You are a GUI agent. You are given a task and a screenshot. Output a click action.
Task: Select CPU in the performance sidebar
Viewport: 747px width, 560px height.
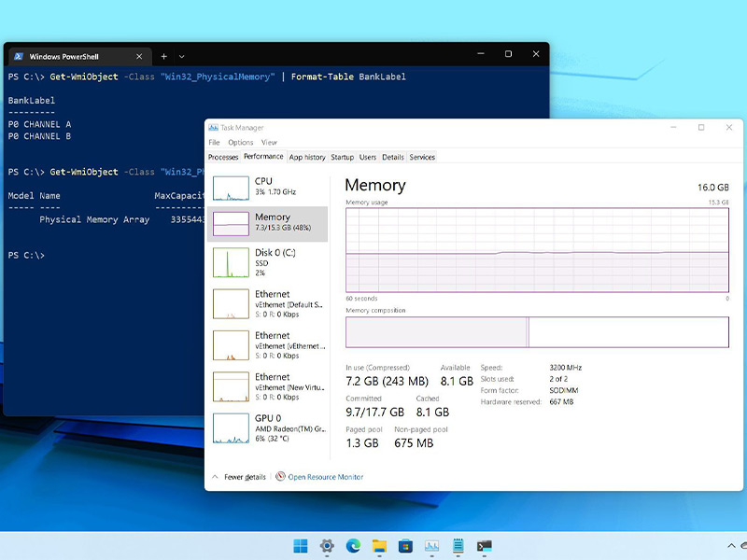pos(268,189)
